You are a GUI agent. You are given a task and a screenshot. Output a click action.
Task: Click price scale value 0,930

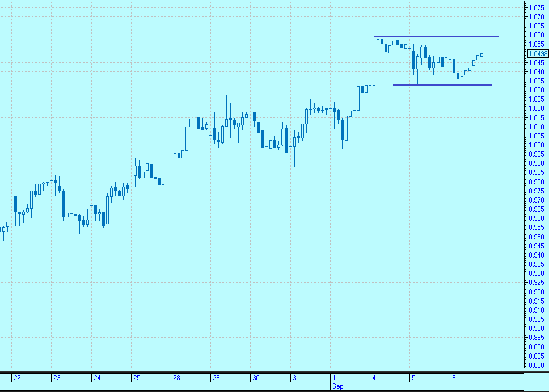coord(537,273)
